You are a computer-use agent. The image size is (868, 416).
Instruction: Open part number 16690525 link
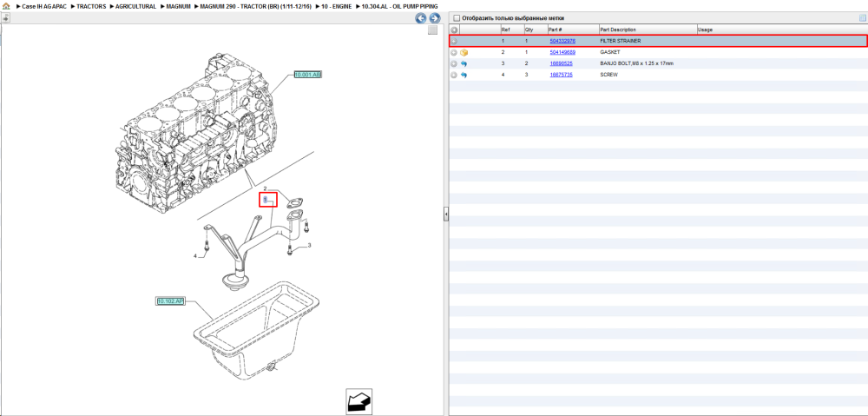point(561,63)
